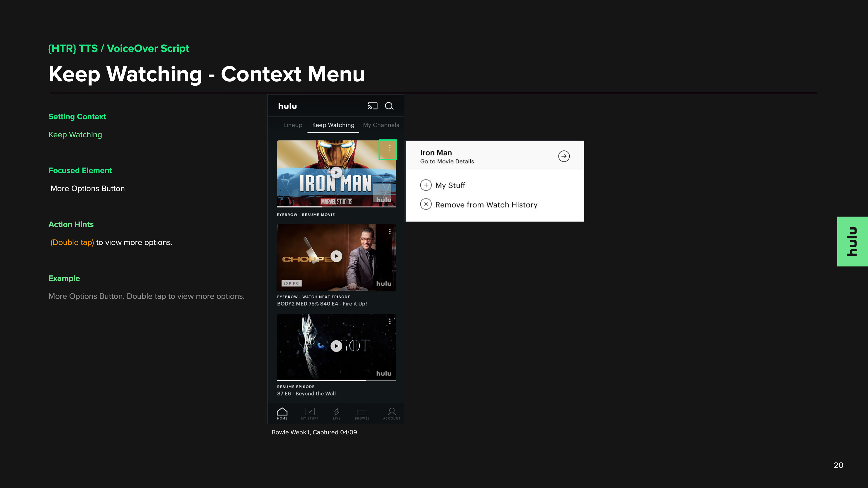Select the Keep Watching tab

tap(333, 125)
